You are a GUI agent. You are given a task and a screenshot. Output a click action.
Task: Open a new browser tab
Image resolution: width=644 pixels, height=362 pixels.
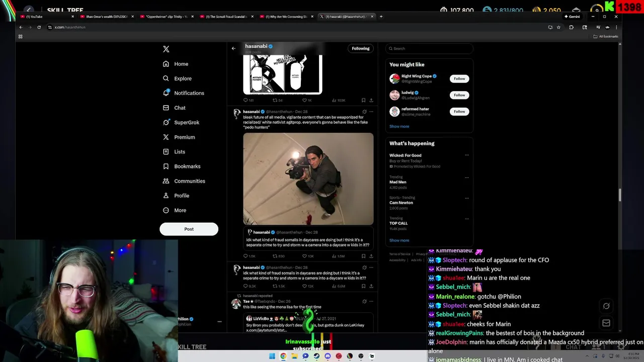381,17
